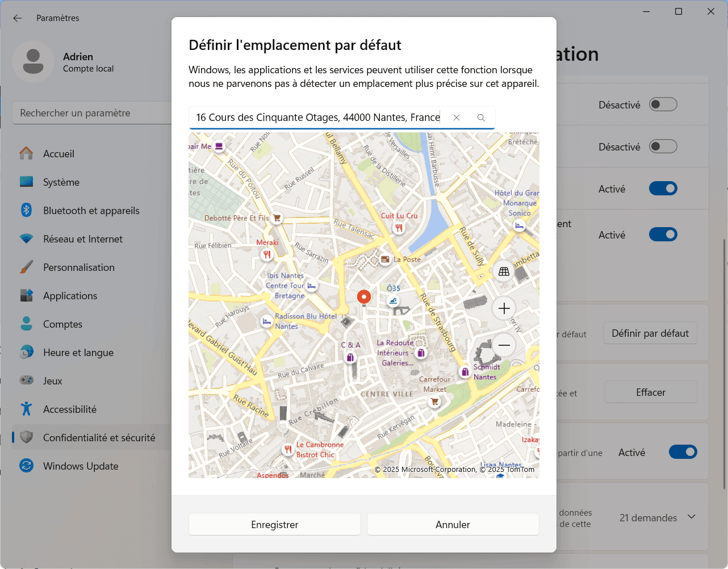Click the Accessibilité figure icon in sidebar
The image size is (728, 569).
(27, 409)
